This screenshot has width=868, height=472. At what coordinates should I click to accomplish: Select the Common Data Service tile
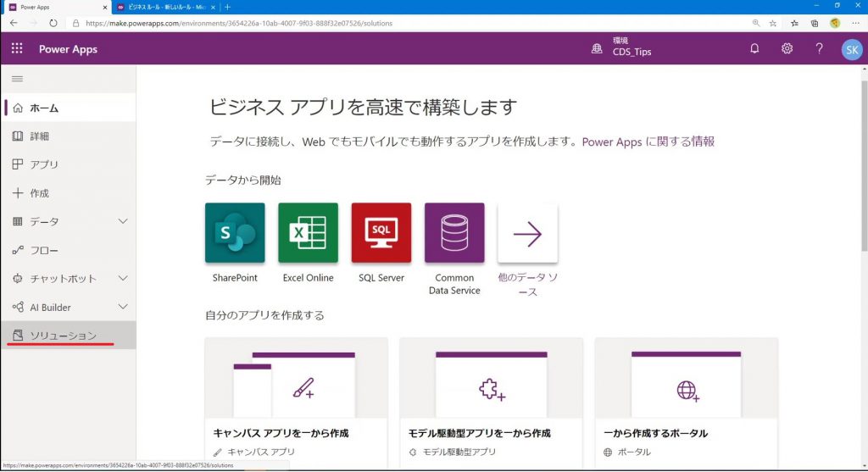454,233
